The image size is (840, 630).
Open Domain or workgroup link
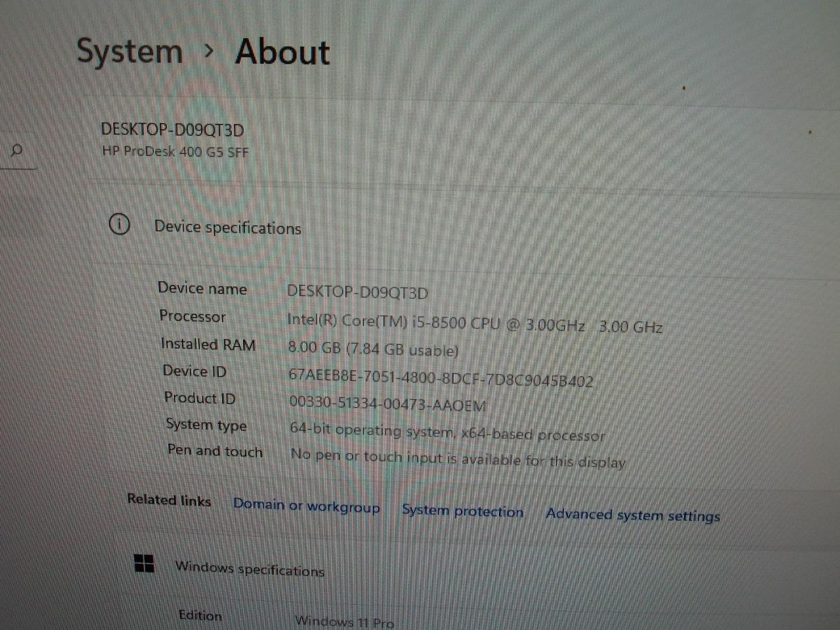coord(306,505)
